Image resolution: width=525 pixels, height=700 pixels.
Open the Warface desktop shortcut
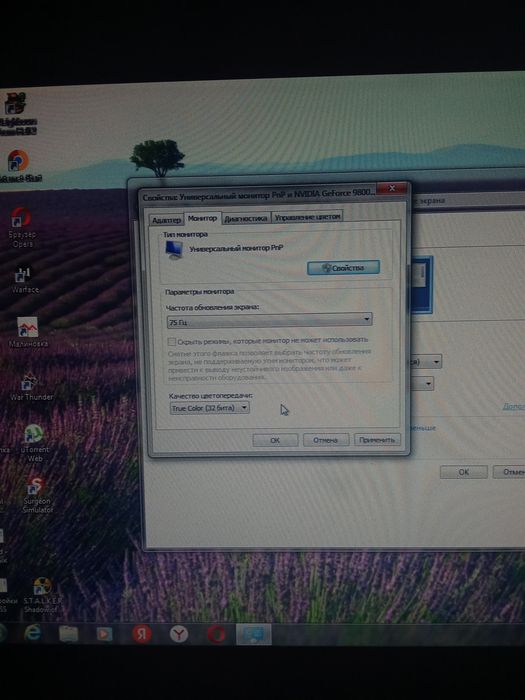coord(24,279)
